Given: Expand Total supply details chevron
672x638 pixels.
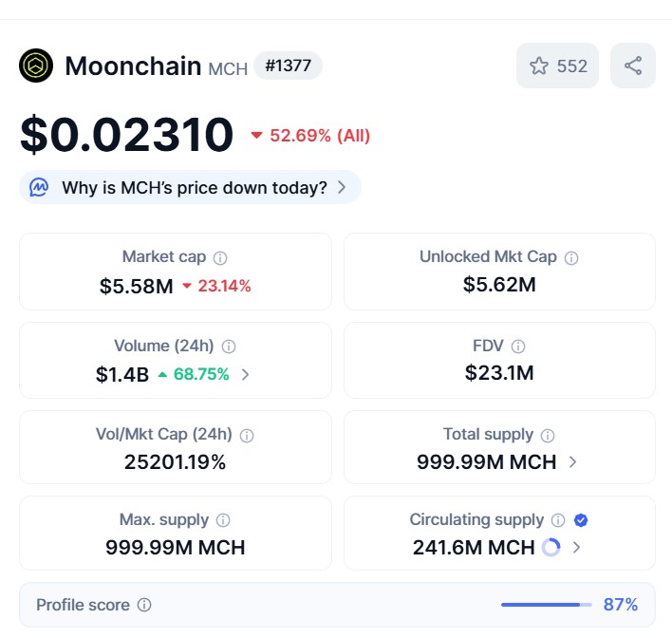Looking at the screenshot, I should pos(572,462).
